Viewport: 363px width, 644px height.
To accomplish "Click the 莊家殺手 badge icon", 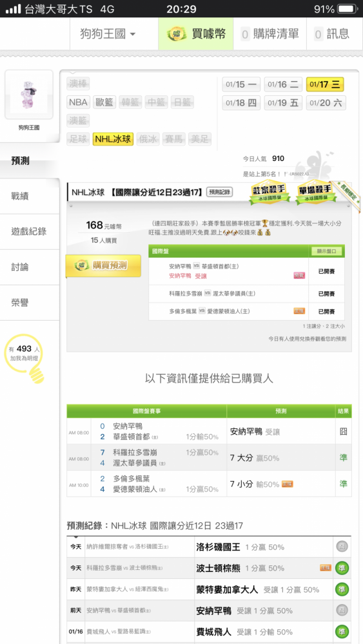I will (270, 193).
